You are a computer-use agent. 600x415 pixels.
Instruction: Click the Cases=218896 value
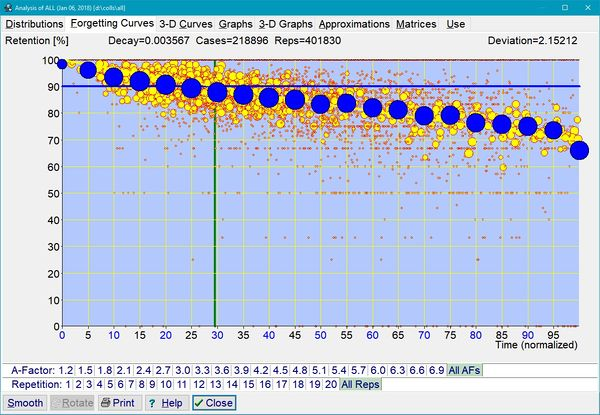(232, 41)
